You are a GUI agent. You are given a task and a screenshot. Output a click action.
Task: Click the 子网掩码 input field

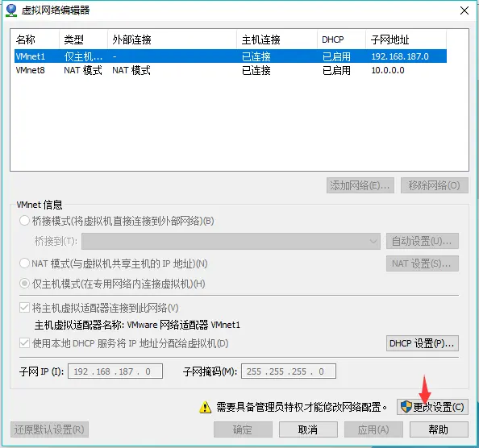(289, 371)
